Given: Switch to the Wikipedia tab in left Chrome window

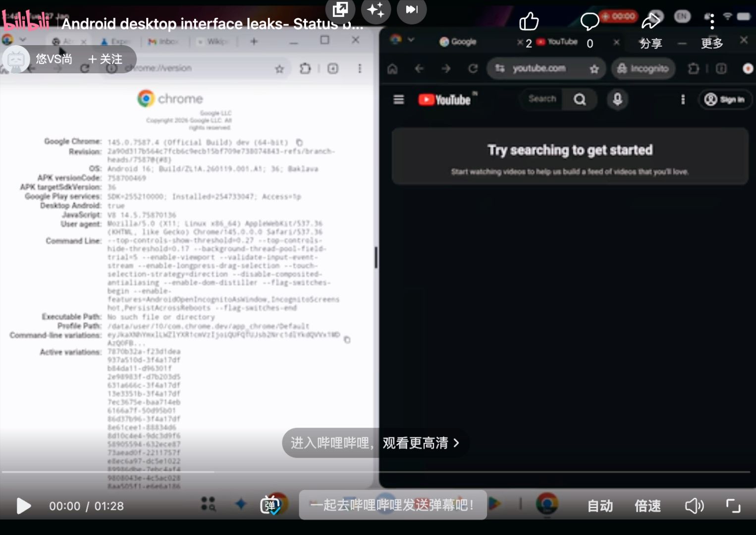Looking at the screenshot, I should [213, 42].
